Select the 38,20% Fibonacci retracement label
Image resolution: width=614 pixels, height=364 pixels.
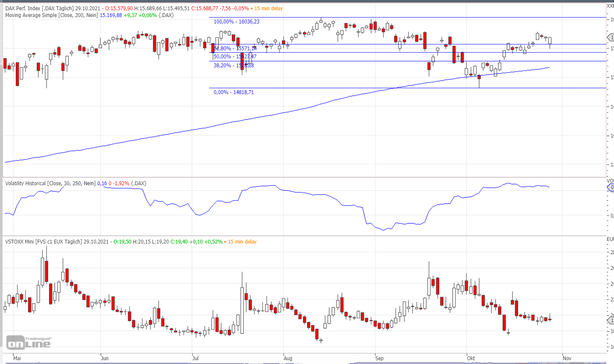click(233, 66)
